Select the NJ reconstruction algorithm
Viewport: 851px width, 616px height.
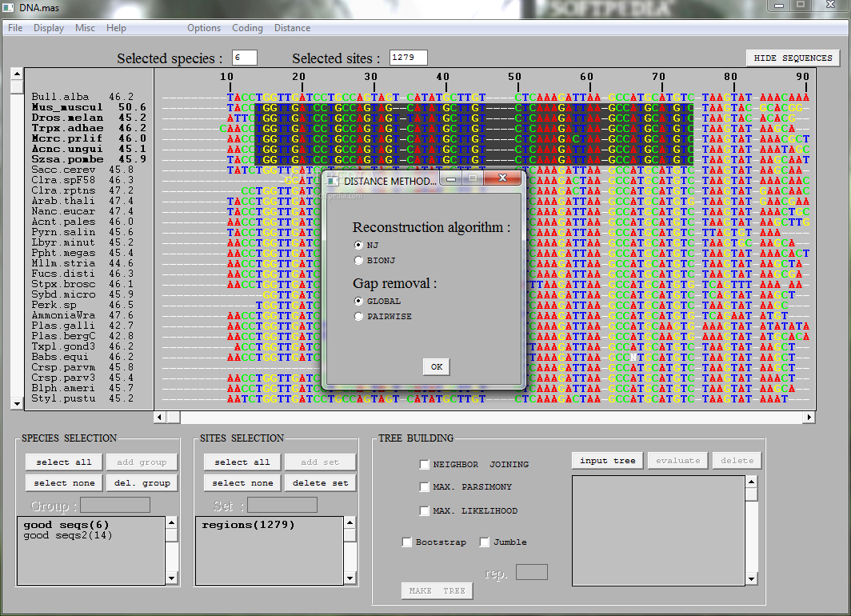click(358, 245)
